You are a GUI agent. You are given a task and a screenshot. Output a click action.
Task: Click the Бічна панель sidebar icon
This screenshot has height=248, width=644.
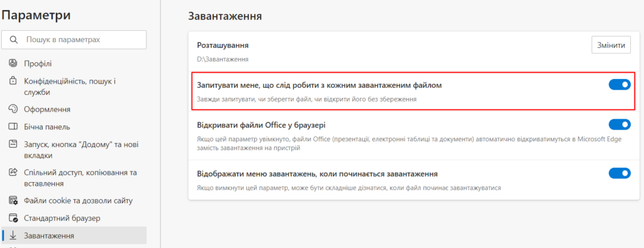pyautogui.click(x=13, y=127)
